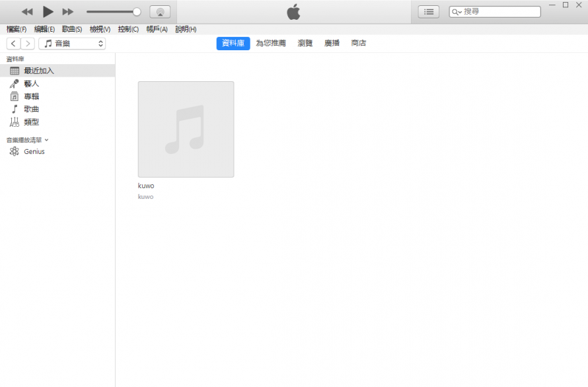Collapse the 音樂播放清單 section chevron
The height and width of the screenshot is (387, 588).
pyautogui.click(x=46, y=140)
